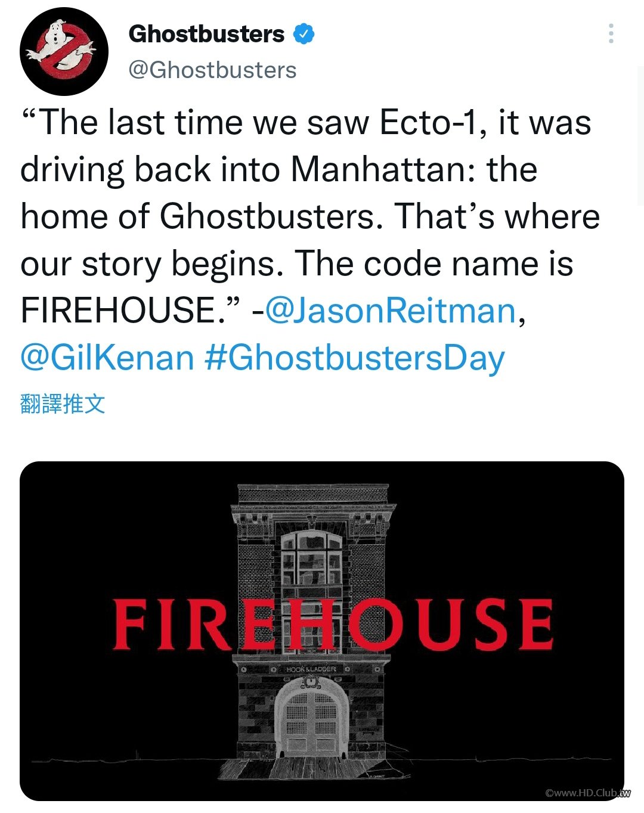644x813 pixels.
Task: Open the three-dot more options menu
Action: point(611,33)
